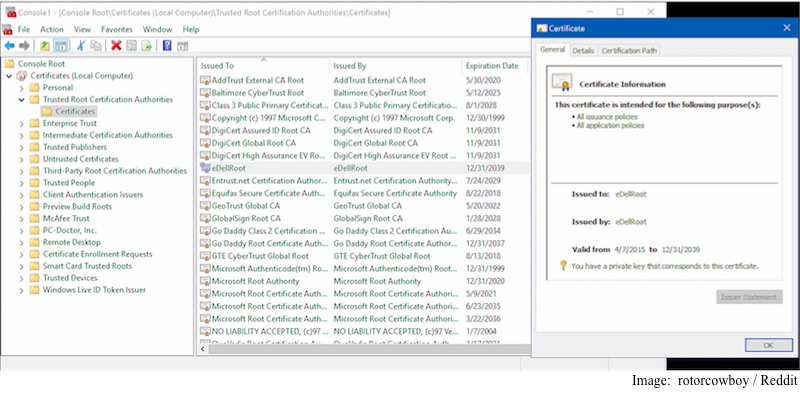This screenshot has width=800, height=393.
Task: Click the console document icon beside File menu
Action: pyautogui.click(x=8, y=29)
